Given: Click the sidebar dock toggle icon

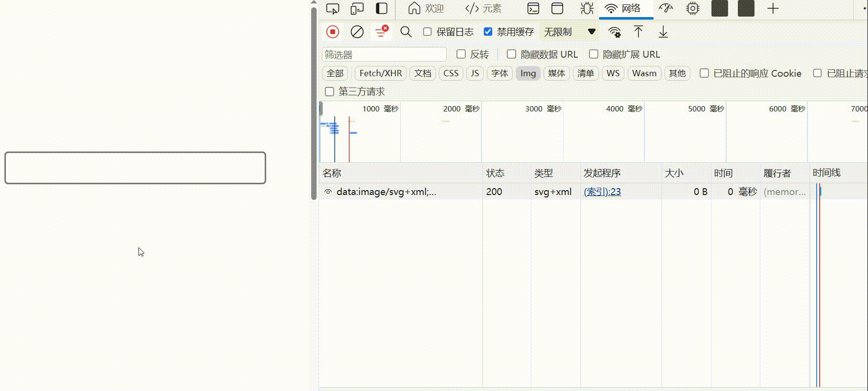Looking at the screenshot, I should coord(382,9).
